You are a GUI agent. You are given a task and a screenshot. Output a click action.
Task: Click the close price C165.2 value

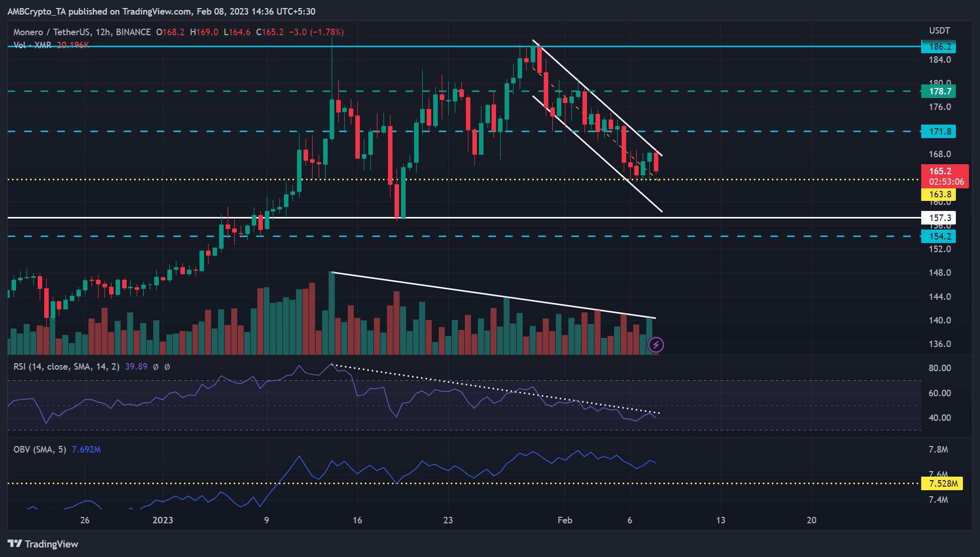pyautogui.click(x=270, y=32)
